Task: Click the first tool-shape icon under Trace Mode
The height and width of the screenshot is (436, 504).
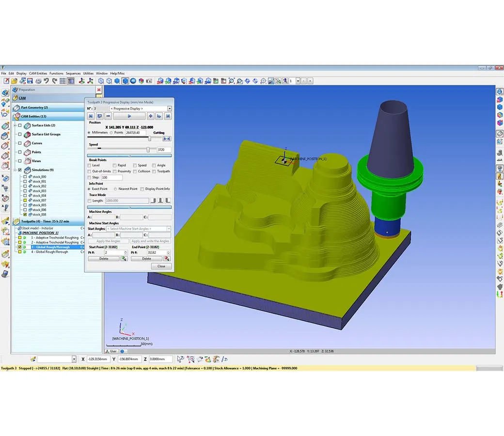Action: [154, 201]
